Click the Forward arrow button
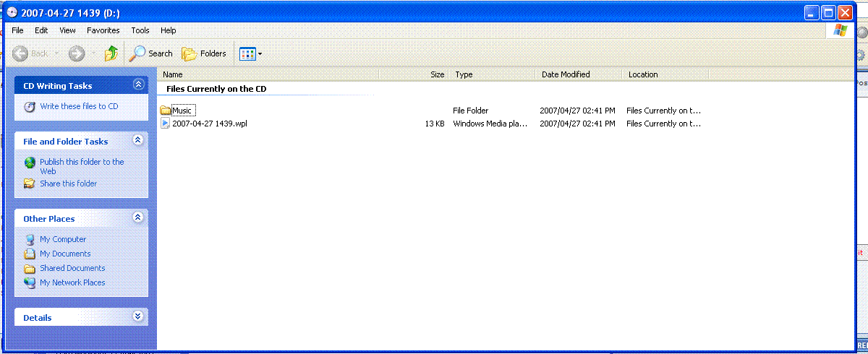The width and height of the screenshot is (868, 354). pyautogui.click(x=77, y=53)
